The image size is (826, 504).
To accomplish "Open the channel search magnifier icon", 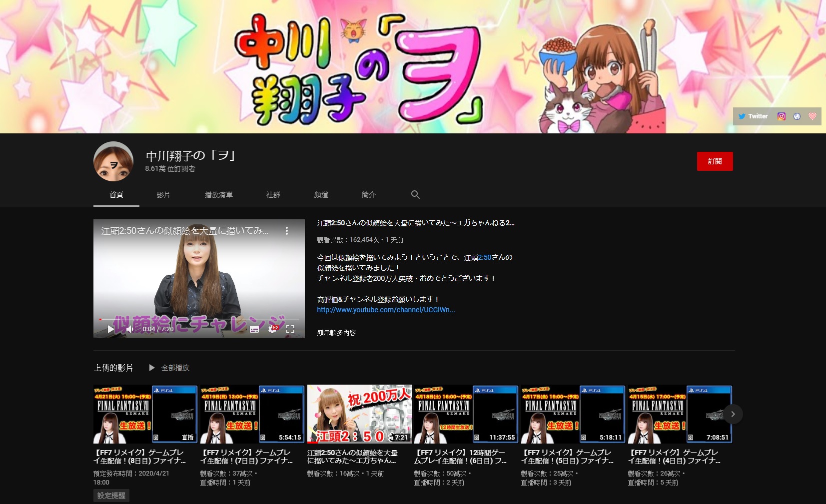I will tap(415, 195).
